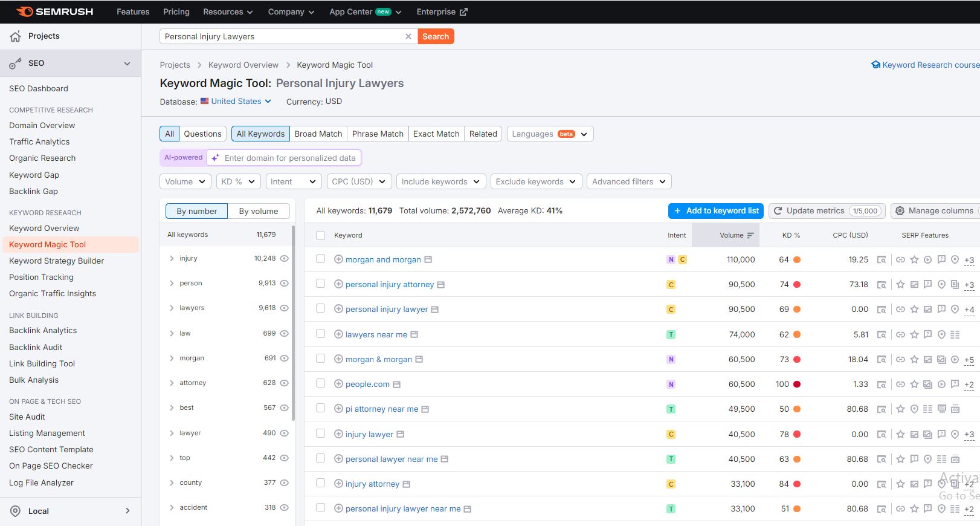Viewport: 980px width, 526px height.
Task: Click Add to keyword list button
Action: (x=716, y=210)
